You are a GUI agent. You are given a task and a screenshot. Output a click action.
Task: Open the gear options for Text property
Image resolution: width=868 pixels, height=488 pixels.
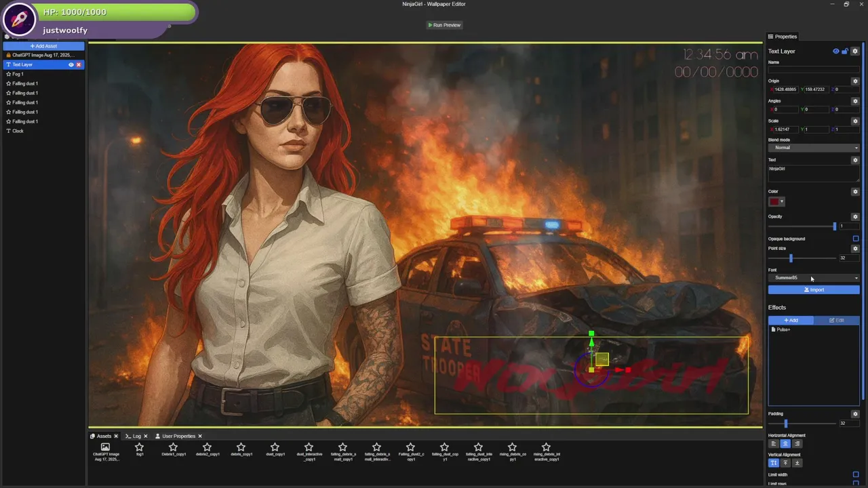coord(855,160)
